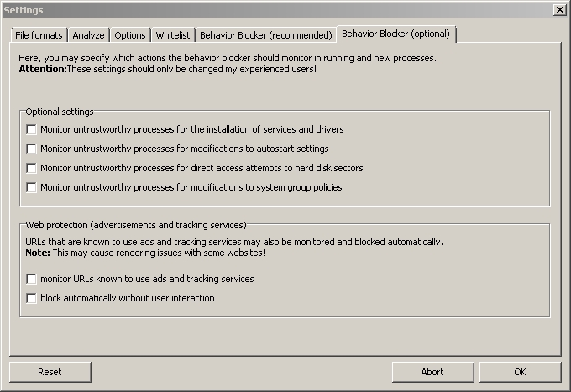
Task: Open the Analyze tab
Action: (x=88, y=35)
